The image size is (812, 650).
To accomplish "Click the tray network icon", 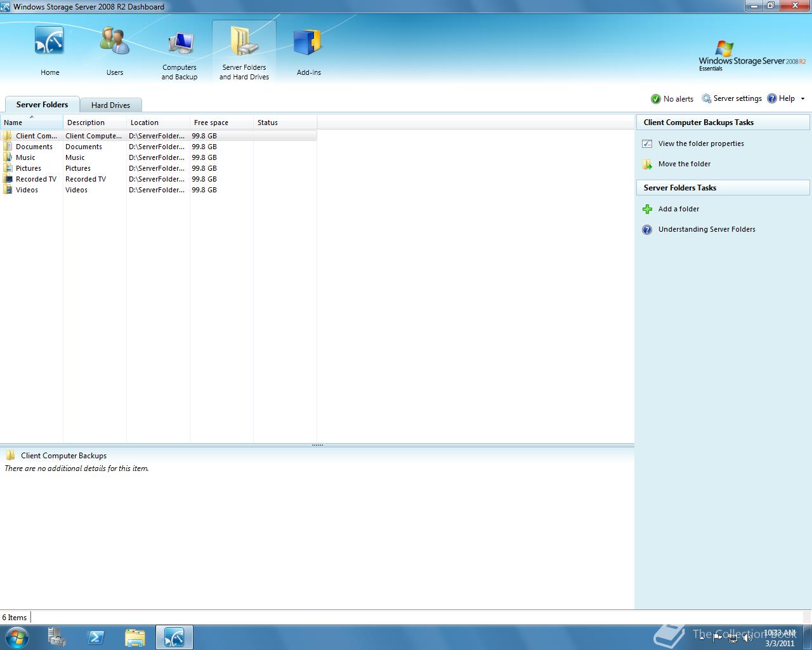I will coord(733,637).
